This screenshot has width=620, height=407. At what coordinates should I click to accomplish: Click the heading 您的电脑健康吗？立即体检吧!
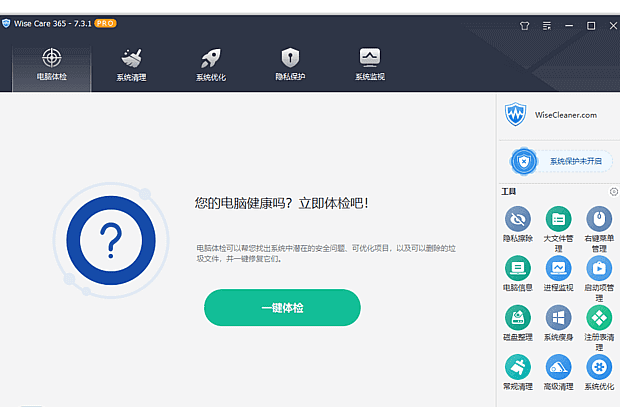click(282, 203)
